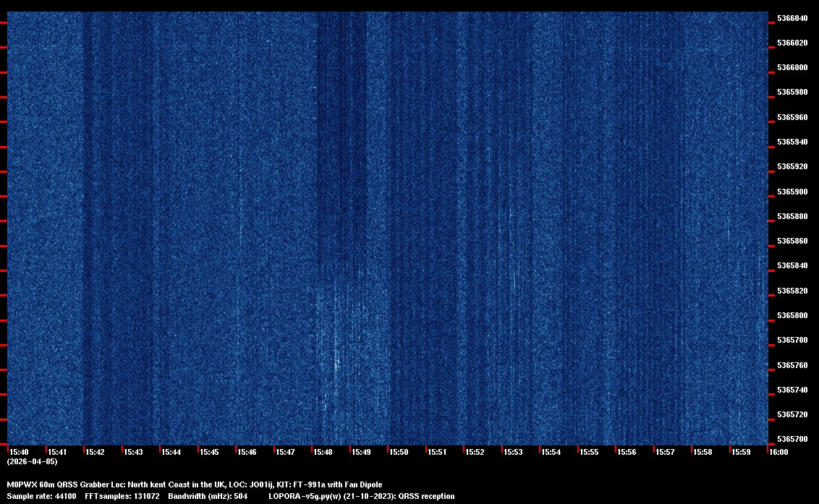This screenshot has width=819, height=504.
Task: Click the 16:00 end time label
Action: tap(778, 452)
